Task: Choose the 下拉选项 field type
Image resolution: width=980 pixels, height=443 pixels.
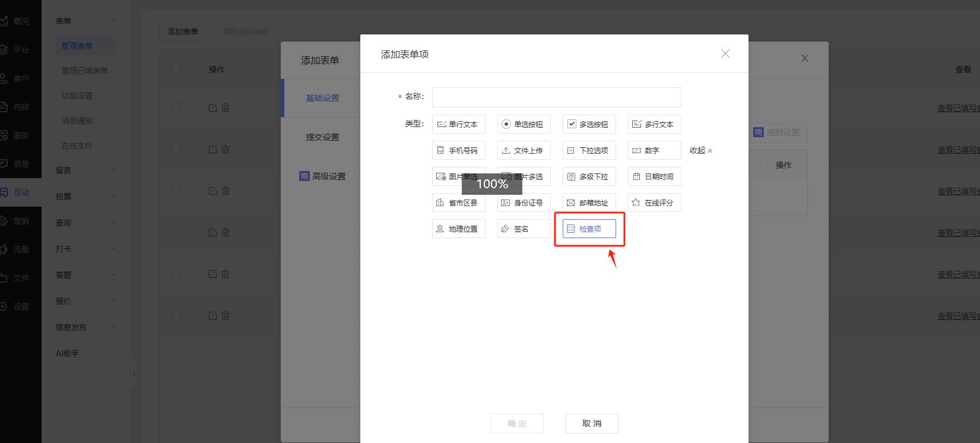Action: 589,150
